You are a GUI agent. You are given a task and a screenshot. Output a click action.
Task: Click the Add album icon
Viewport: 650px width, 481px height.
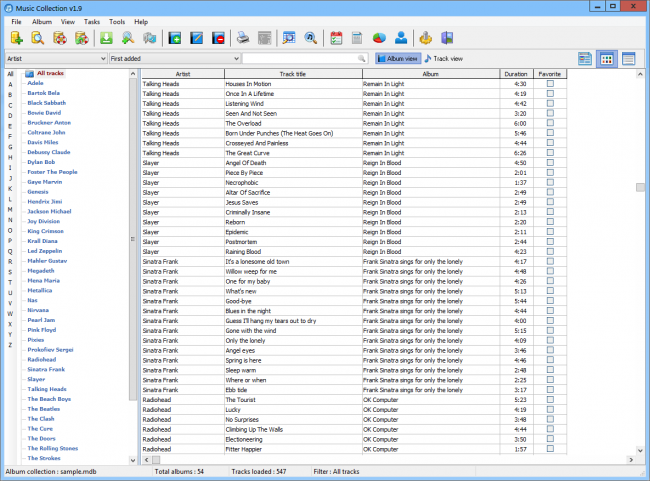pyautogui.click(x=175, y=38)
